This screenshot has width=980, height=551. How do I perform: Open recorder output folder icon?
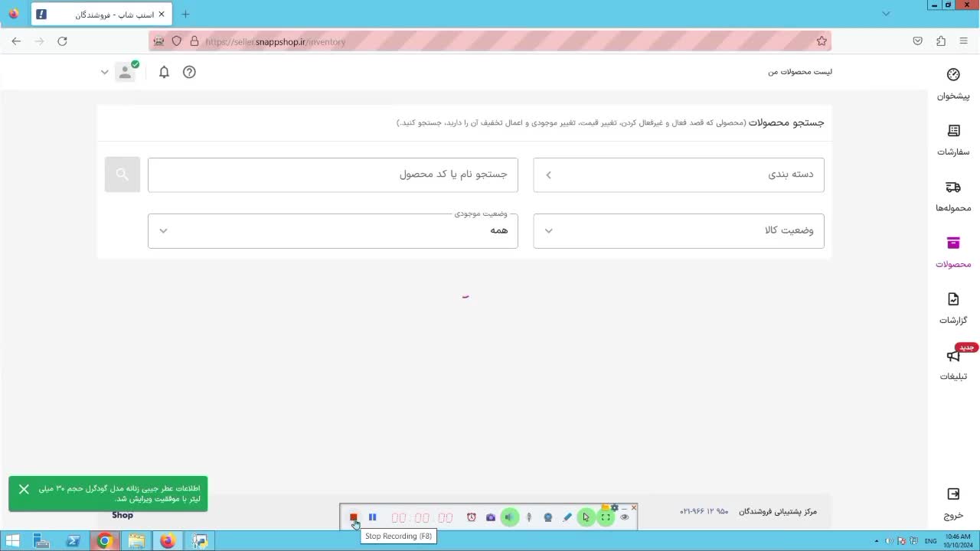606,507
